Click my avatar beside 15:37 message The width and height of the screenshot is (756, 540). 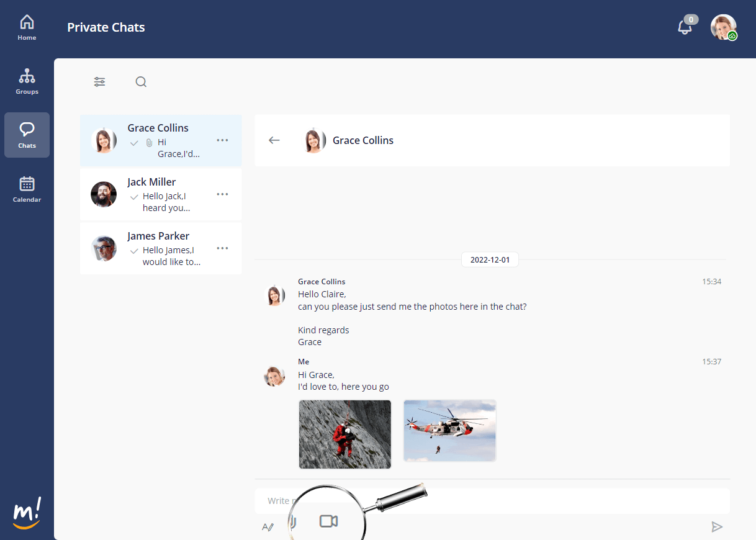point(275,376)
